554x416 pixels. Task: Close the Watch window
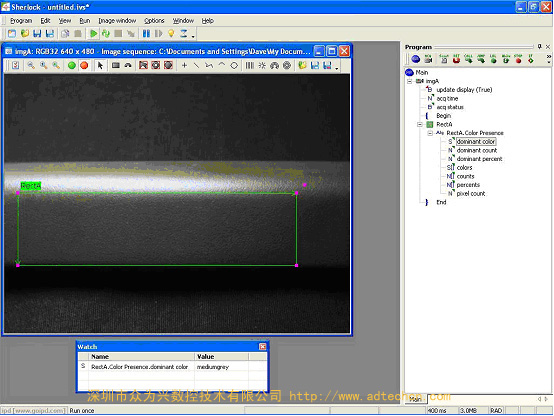(x=263, y=347)
